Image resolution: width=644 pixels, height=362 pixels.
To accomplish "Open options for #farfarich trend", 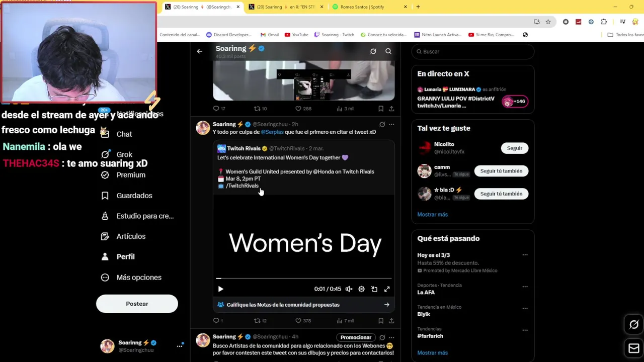I will pyautogui.click(x=525, y=330).
